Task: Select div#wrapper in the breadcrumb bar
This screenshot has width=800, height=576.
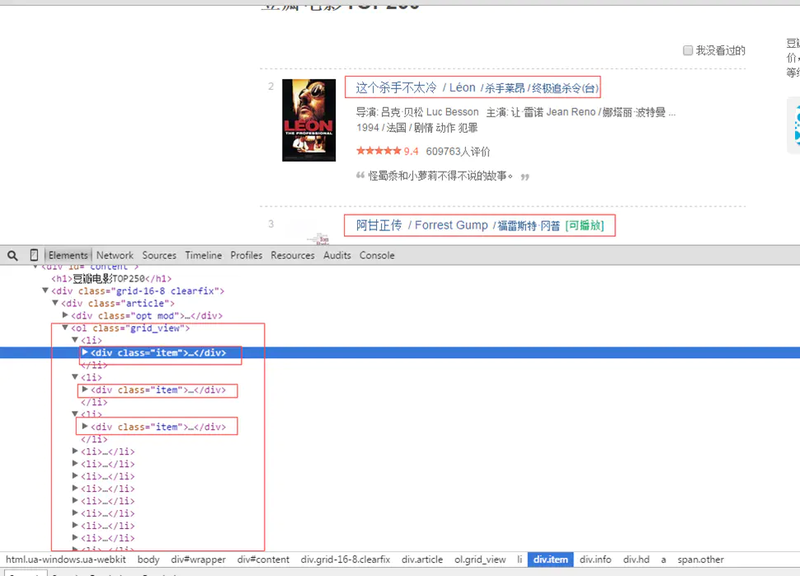Action: [197, 560]
